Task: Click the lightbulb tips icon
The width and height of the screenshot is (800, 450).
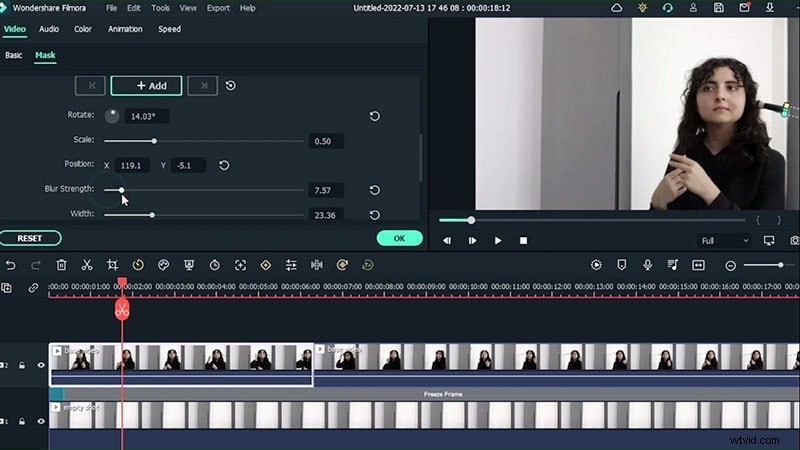Action: click(642, 8)
